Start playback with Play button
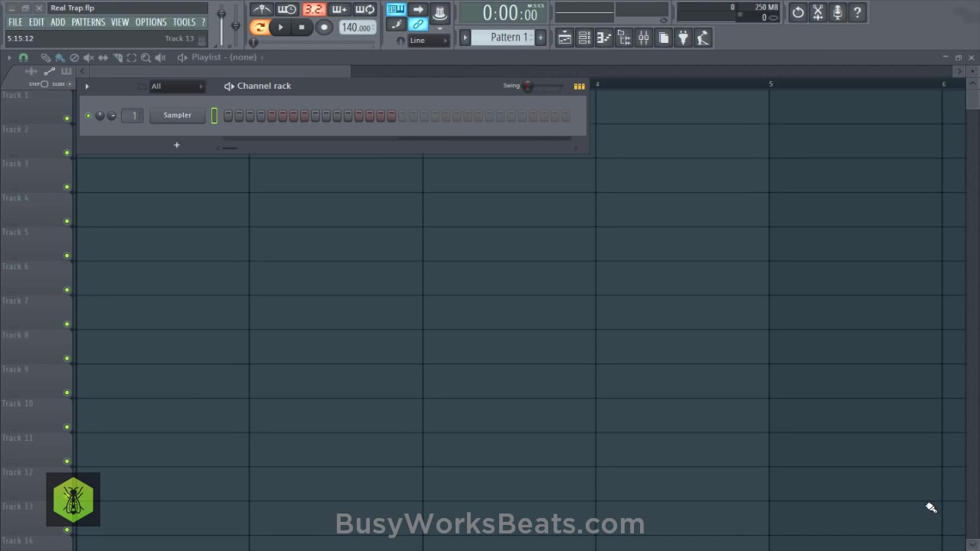Image resolution: width=980 pixels, height=551 pixels. pyautogui.click(x=281, y=28)
